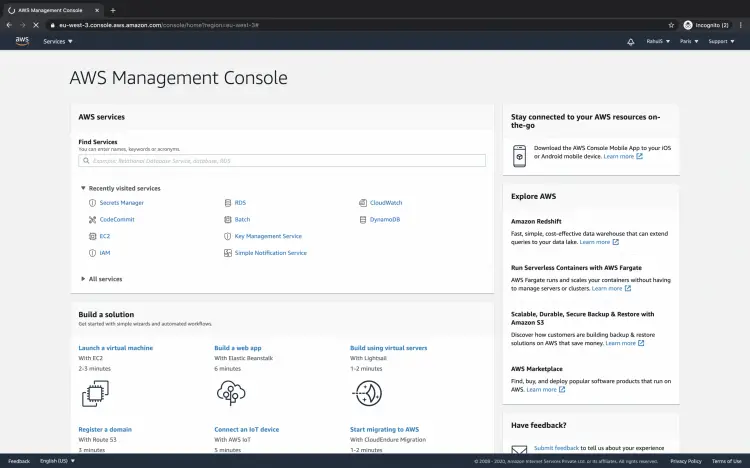Open the CloudWatch link
The image size is (750, 468).
click(x=386, y=203)
